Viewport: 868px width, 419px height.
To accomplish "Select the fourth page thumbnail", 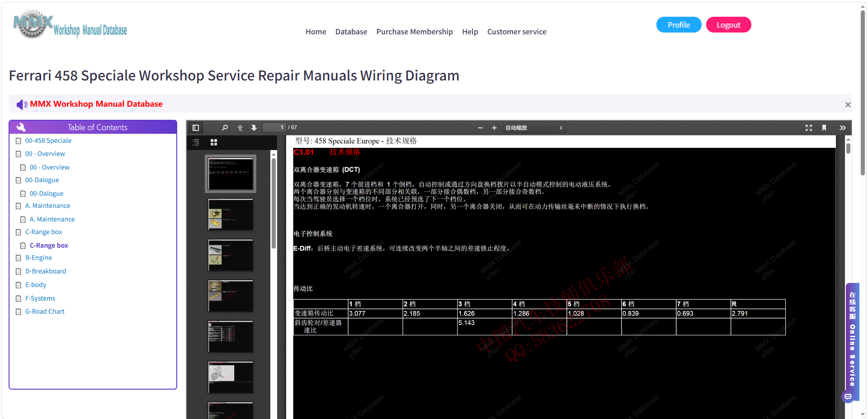I will [231, 296].
